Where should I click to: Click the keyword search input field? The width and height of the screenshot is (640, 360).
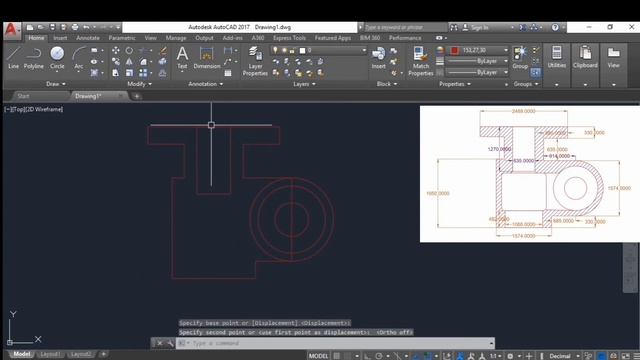pos(405,27)
